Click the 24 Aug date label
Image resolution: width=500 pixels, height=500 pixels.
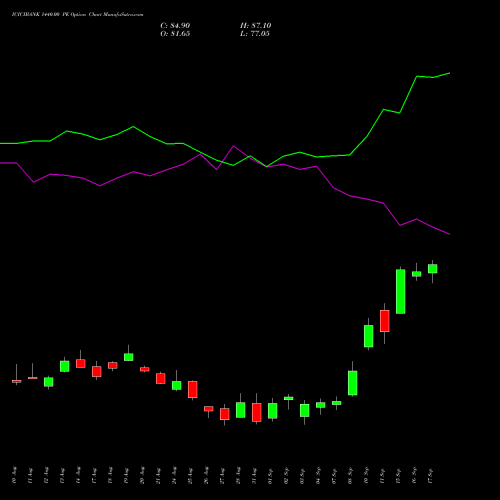click(x=174, y=476)
